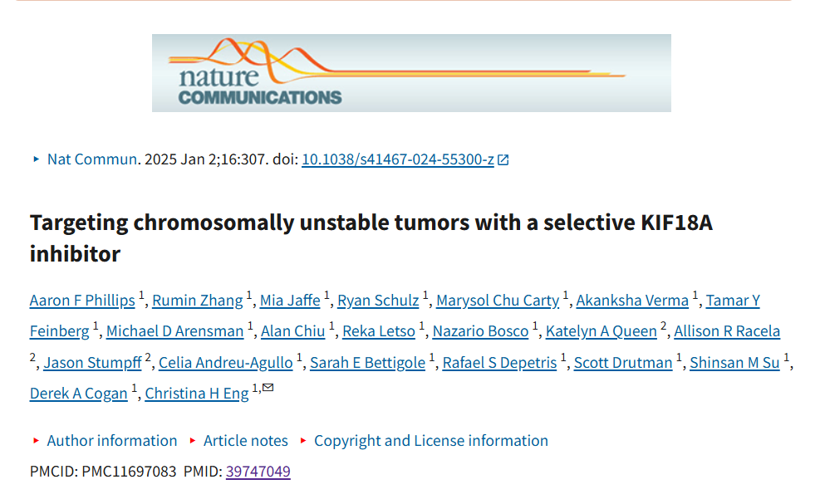Expand the Author information section
This screenshot has width=825, height=504.
111,441
